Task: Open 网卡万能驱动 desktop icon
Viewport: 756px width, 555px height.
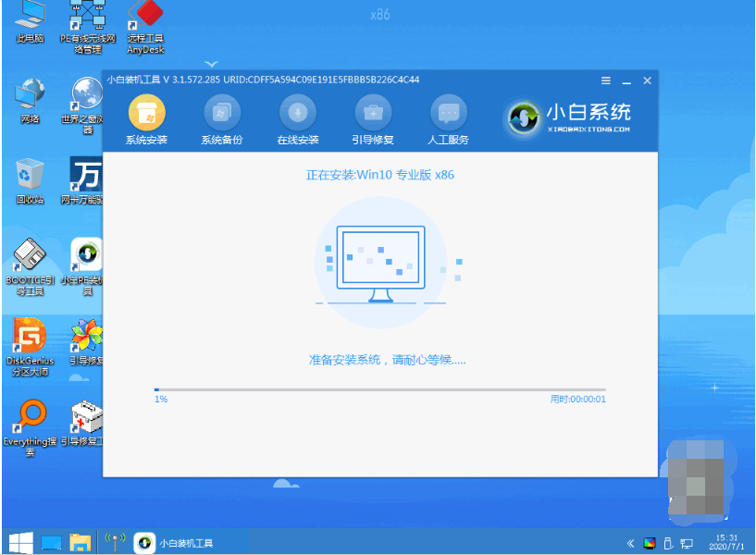Action: click(x=84, y=180)
